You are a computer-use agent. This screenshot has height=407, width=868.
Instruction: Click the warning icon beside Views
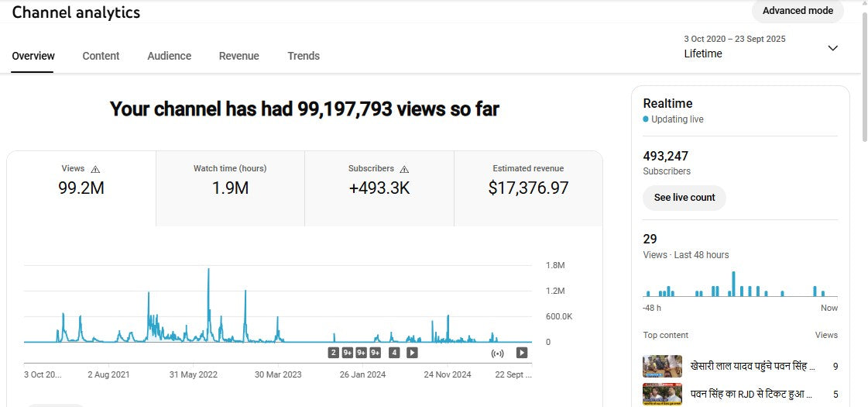[95, 169]
